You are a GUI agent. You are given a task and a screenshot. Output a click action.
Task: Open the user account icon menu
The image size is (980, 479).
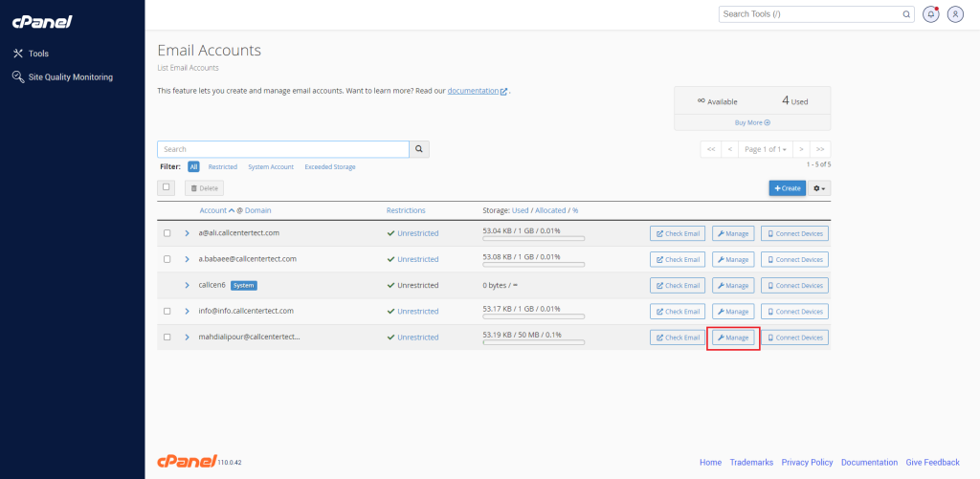click(954, 14)
